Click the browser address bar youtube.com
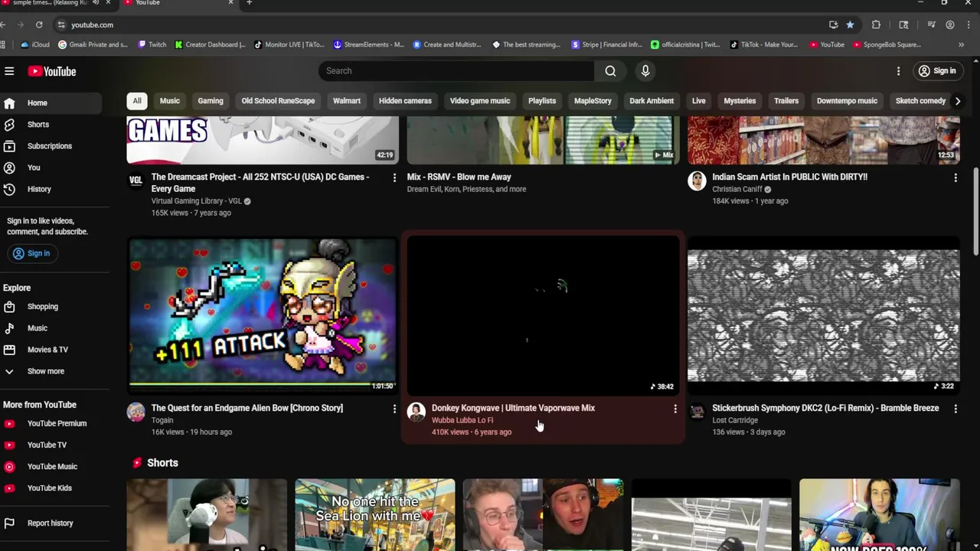The image size is (980, 551). point(92,24)
